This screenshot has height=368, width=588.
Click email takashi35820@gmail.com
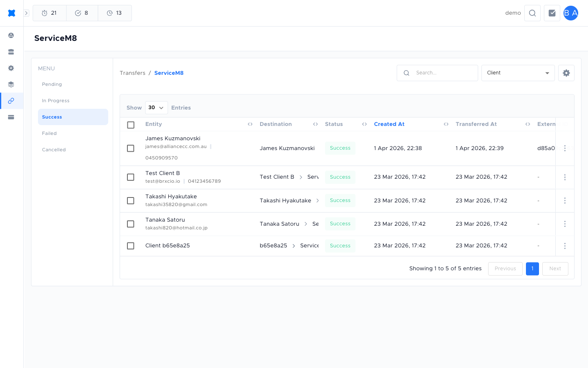pos(176,204)
